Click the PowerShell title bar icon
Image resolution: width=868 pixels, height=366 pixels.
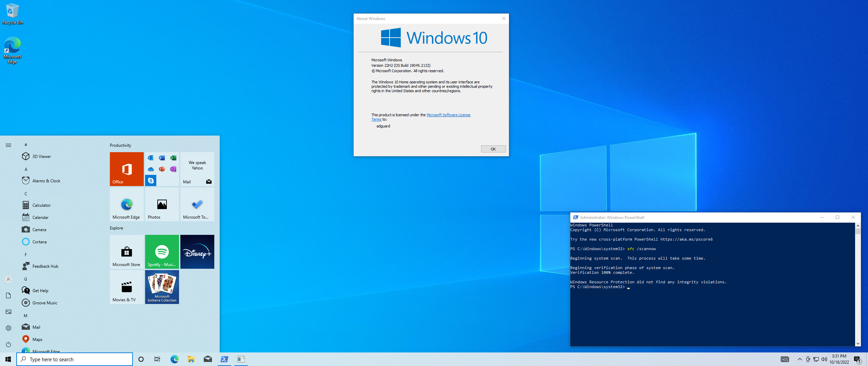(x=575, y=217)
